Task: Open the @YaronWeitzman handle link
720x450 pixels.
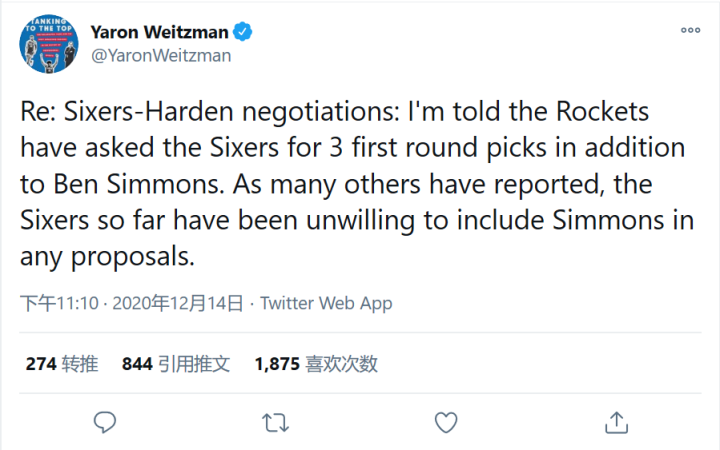Action: pyautogui.click(x=161, y=55)
